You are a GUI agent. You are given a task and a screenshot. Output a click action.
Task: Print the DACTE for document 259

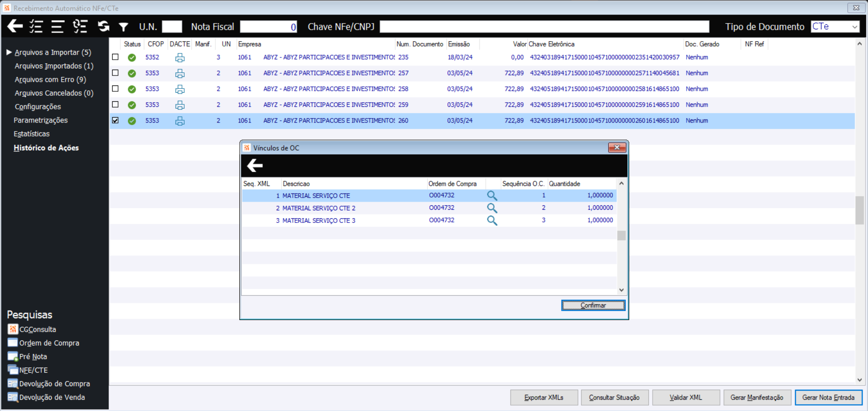[x=180, y=105]
